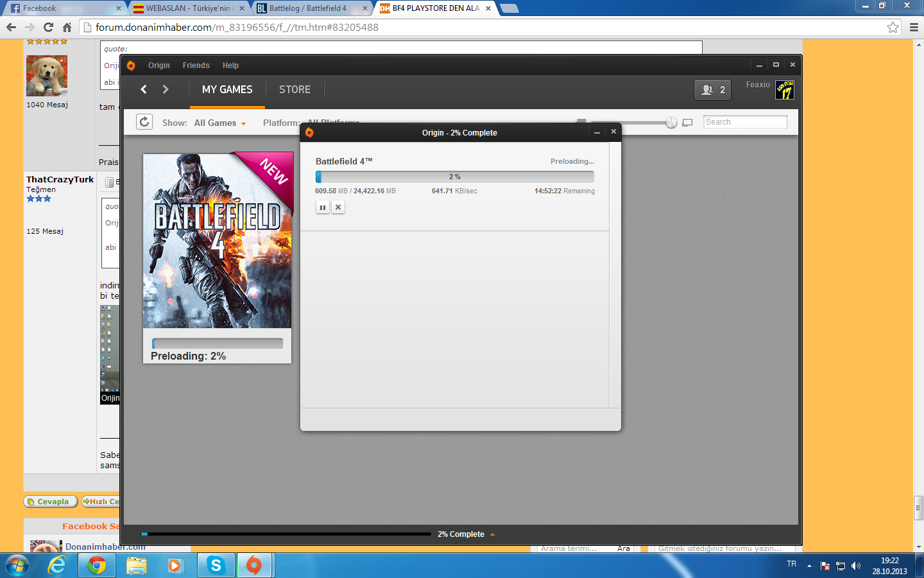Cancel the Battlefield 4 download
Viewport: 924px width, 578px height.
(338, 207)
